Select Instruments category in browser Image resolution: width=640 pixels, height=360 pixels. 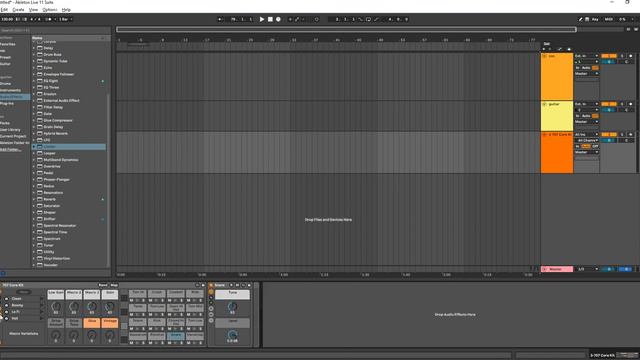(x=11, y=90)
